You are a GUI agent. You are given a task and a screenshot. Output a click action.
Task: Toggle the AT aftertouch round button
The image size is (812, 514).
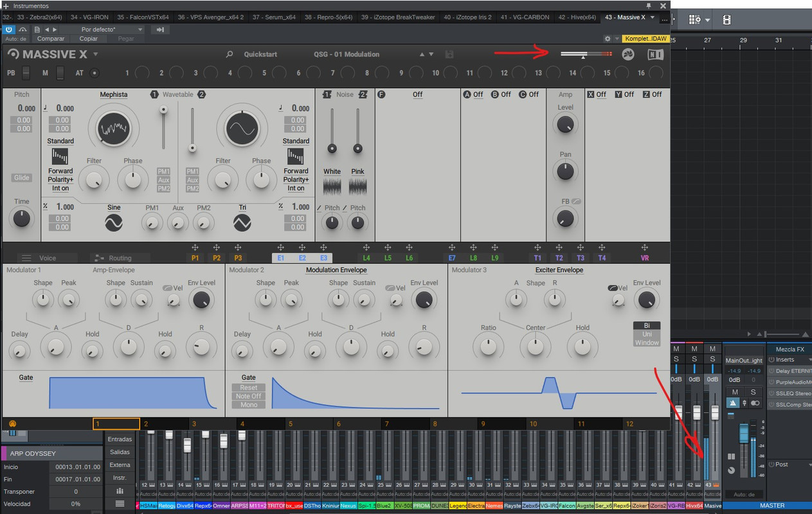coord(95,73)
